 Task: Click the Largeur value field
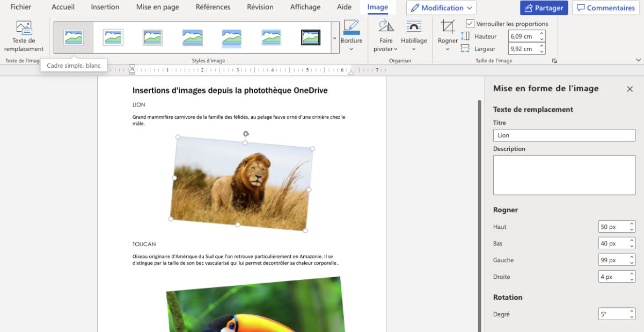click(523, 48)
